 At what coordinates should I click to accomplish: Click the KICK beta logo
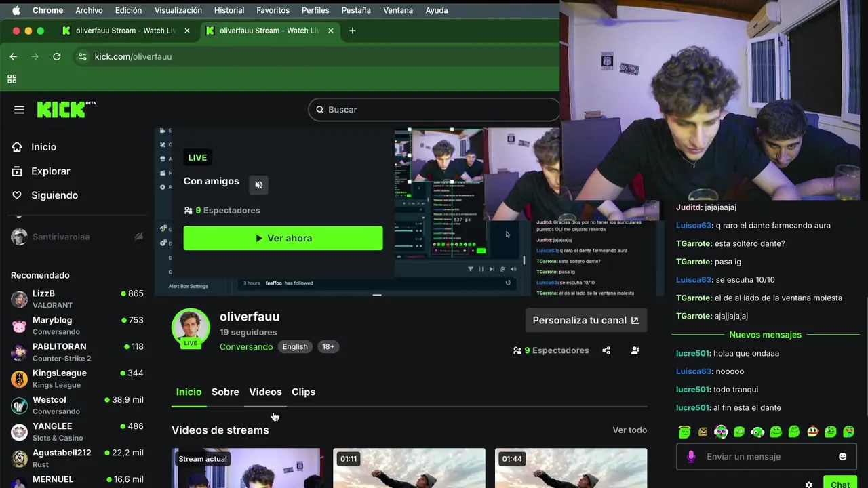pos(66,109)
